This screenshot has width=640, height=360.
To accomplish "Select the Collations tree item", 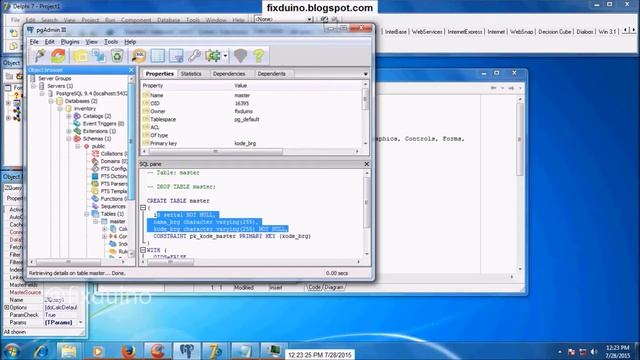I will (x=114, y=154).
